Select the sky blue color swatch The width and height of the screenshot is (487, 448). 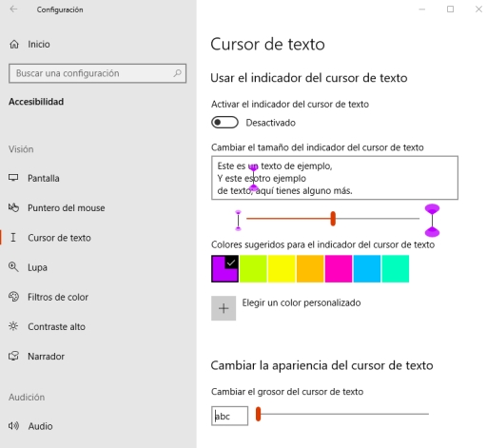point(367,268)
